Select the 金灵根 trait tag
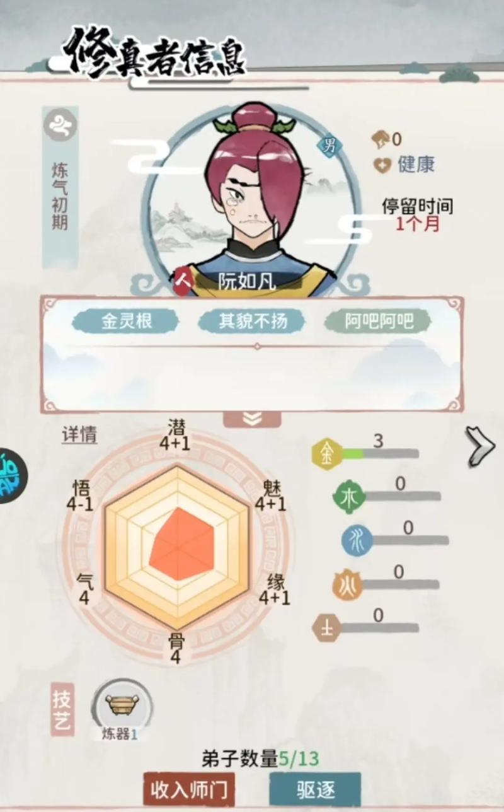The image size is (504, 812). (x=127, y=322)
